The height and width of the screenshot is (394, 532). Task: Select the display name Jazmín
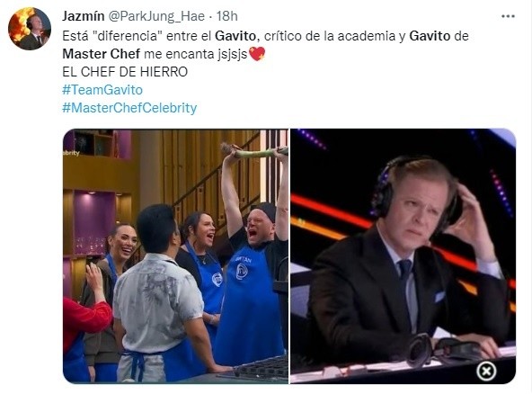tap(84, 16)
